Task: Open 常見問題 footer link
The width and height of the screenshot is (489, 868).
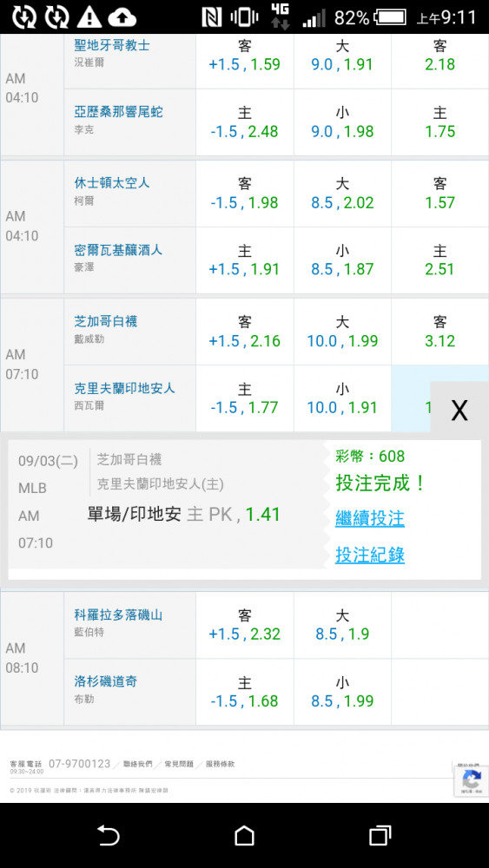Action: coord(179,764)
